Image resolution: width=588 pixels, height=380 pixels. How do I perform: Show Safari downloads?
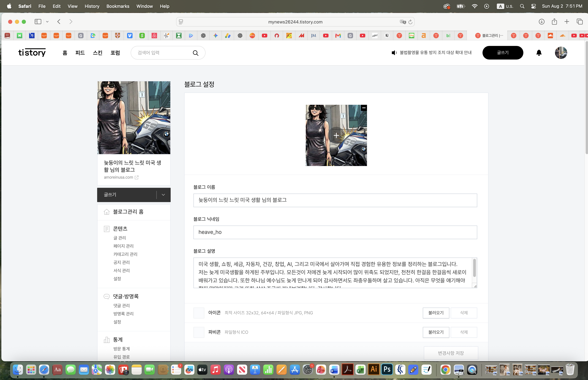coord(541,22)
